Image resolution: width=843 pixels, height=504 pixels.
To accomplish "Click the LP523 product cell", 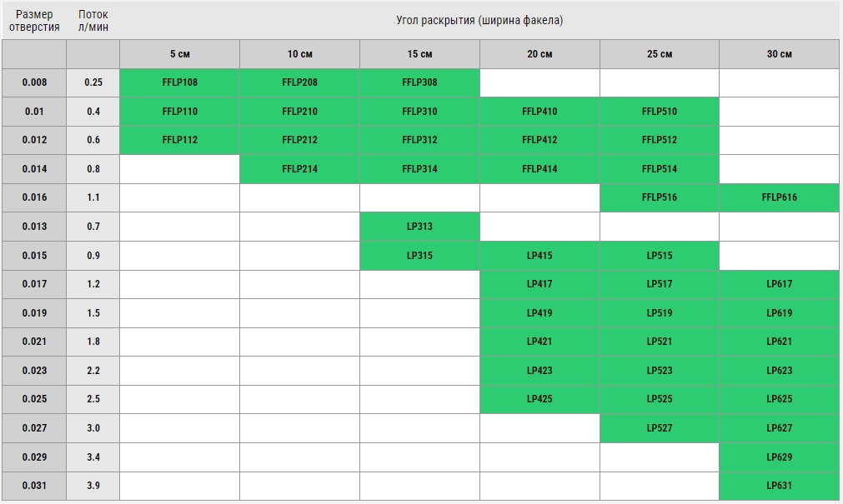I will [660, 371].
